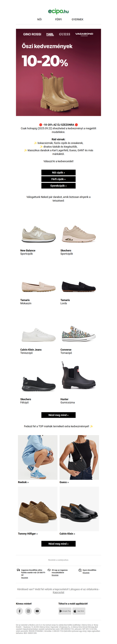This screenshot has height=644, width=117.
Task: Select the GYERMEK menu item
Action: 78,19
